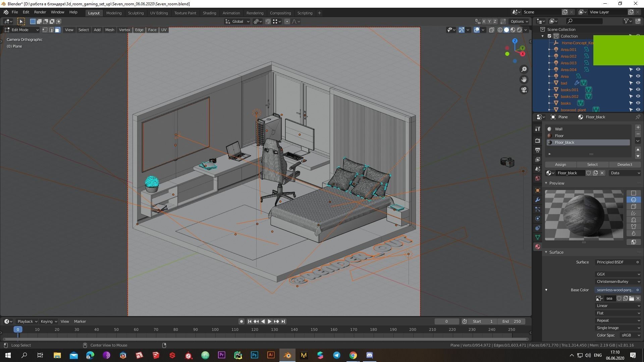Toggle viewport gizmos display
This screenshot has width=644, height=362.
coord(462,30)
